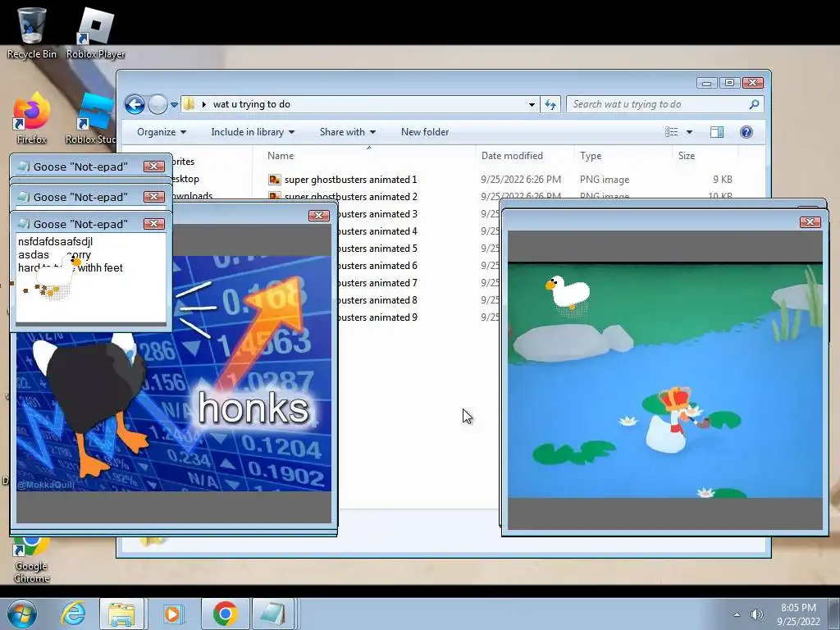Click the New folder button
The image size is (840, 630).
(425, 132)
